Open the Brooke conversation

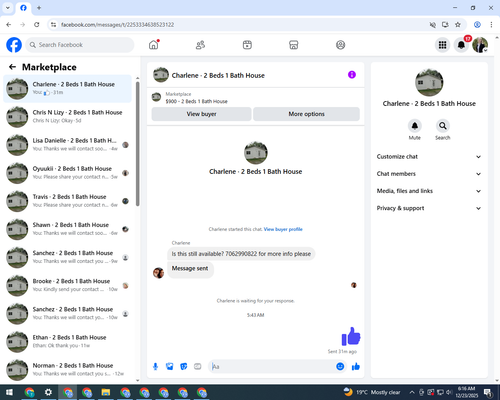[x=67, y=285]
